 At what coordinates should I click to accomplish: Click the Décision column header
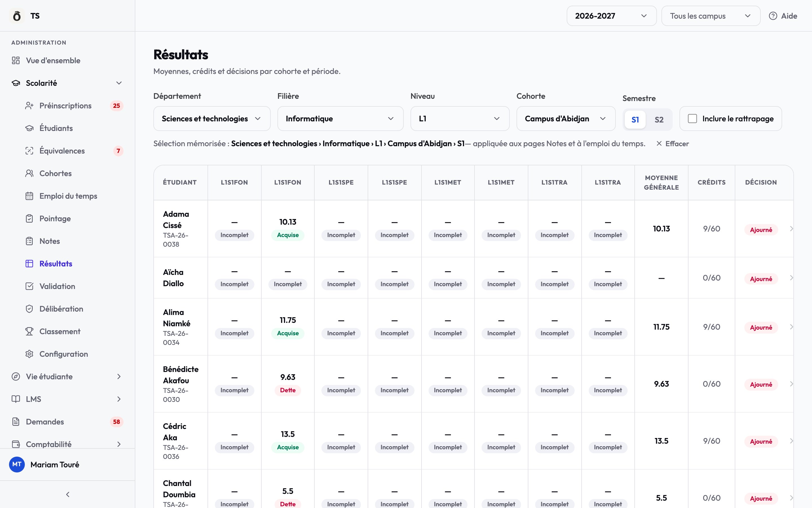pos(761,182)
